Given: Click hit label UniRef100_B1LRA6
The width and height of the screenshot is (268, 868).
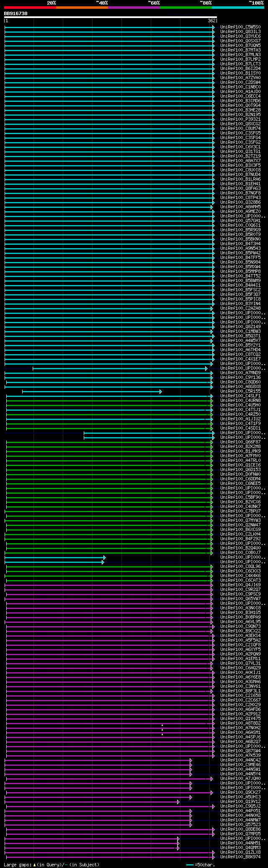Looking at the screenshot, I should (240, 179).
